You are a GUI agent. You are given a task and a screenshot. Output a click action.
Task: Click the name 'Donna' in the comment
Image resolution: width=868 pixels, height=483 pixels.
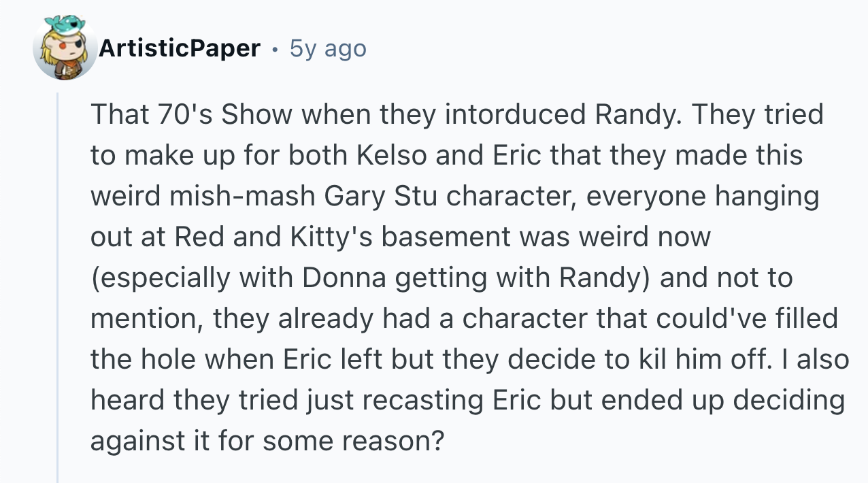[339, 278]
